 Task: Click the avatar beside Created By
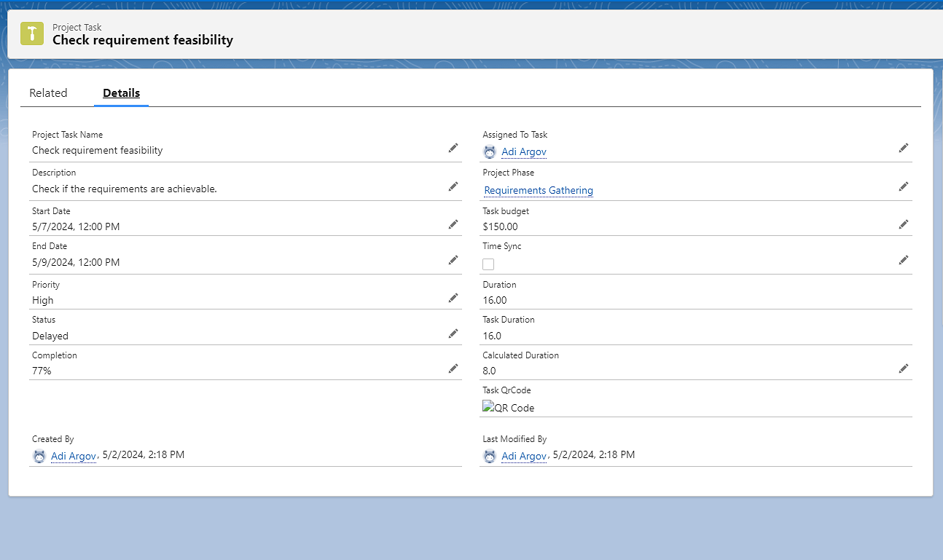(39, 456)
